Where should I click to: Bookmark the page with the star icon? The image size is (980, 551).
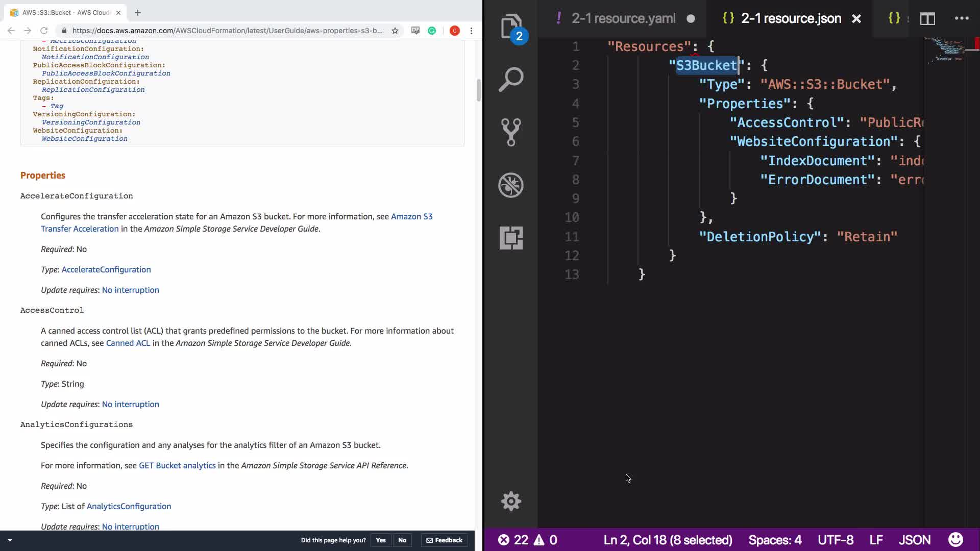pyautogui.click(x=395, y=31)
